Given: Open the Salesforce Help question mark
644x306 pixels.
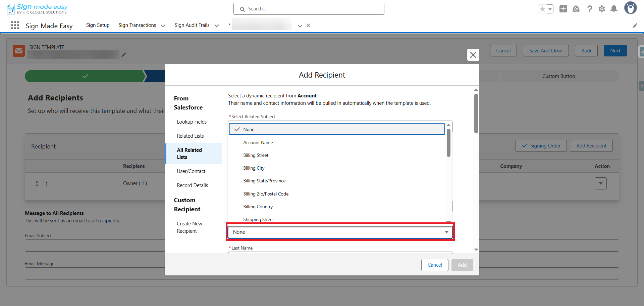Looking at the screenshot, I should coord(589,9).
